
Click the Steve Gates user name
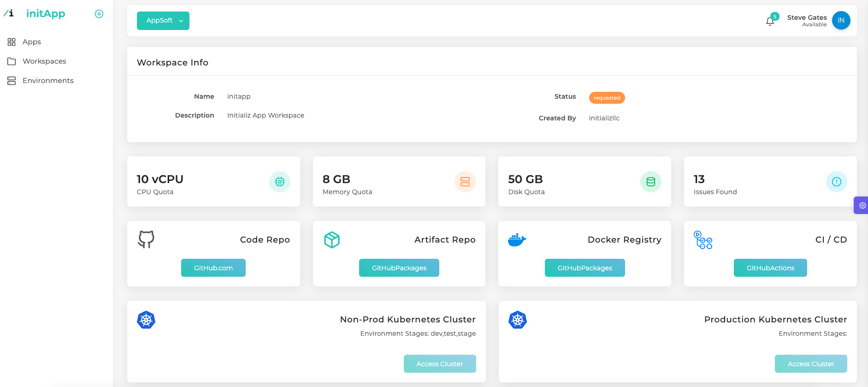[807, 18]
